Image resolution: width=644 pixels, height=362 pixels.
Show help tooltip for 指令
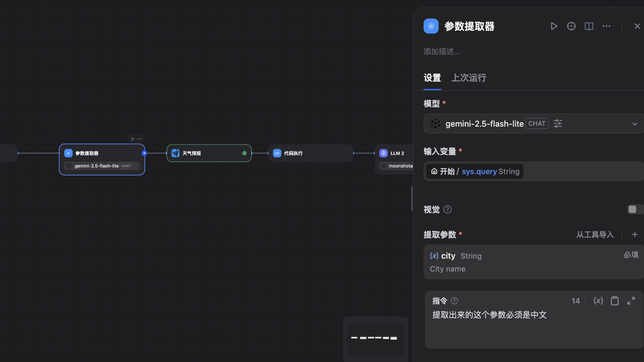[x=454, y=301]
